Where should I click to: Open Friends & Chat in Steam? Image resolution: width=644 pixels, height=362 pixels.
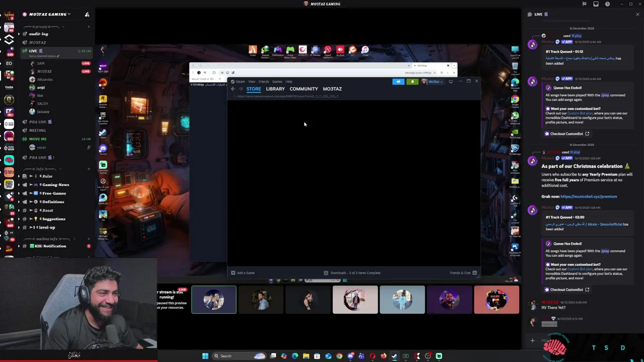click(463, 273)
